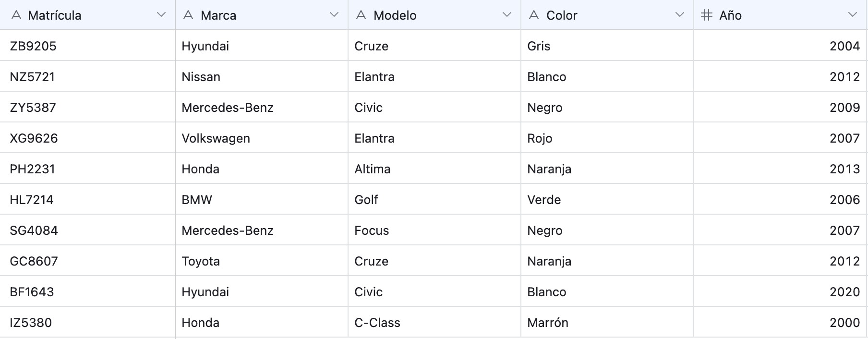The width and height of the screenshot is (868, 339).
Task: Select the C-Class model cell
Action: [x=377, y=323]
